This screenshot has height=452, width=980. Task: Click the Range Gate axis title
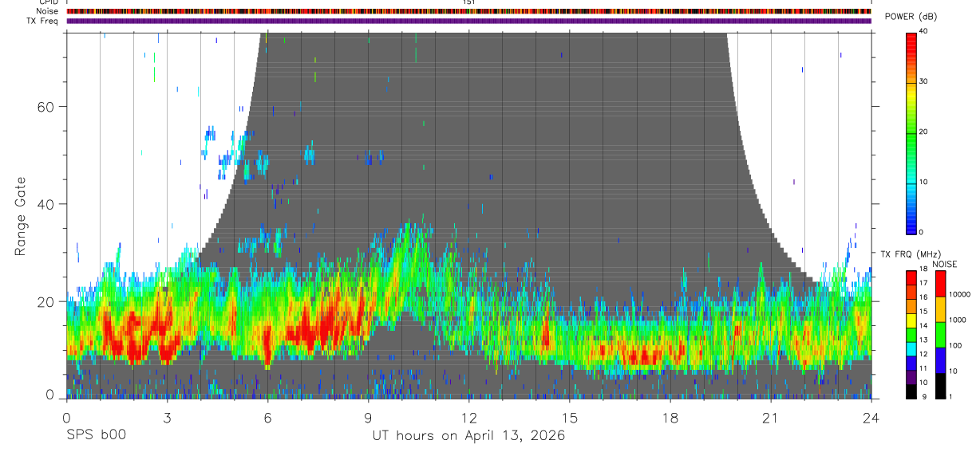click(x=20, y=216)
